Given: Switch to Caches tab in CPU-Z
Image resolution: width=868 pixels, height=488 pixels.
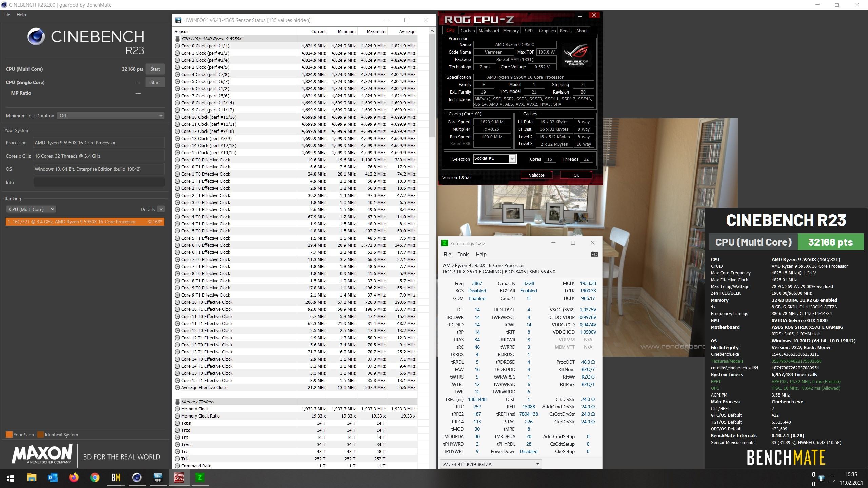Looking at the screenshot, I should tap(468, 30).
